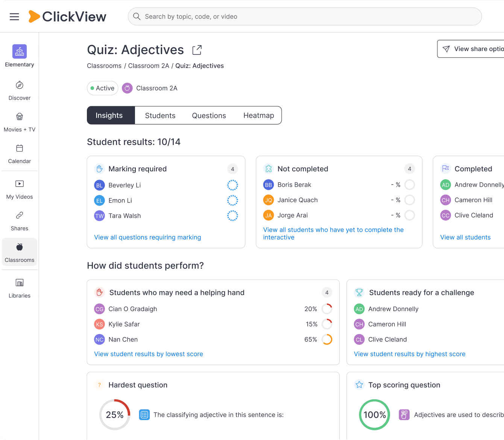Image resolution: width=504 pixels, height=440 pixels.
Task: Switch to the Insights tab
Action: tap(111, 115)
